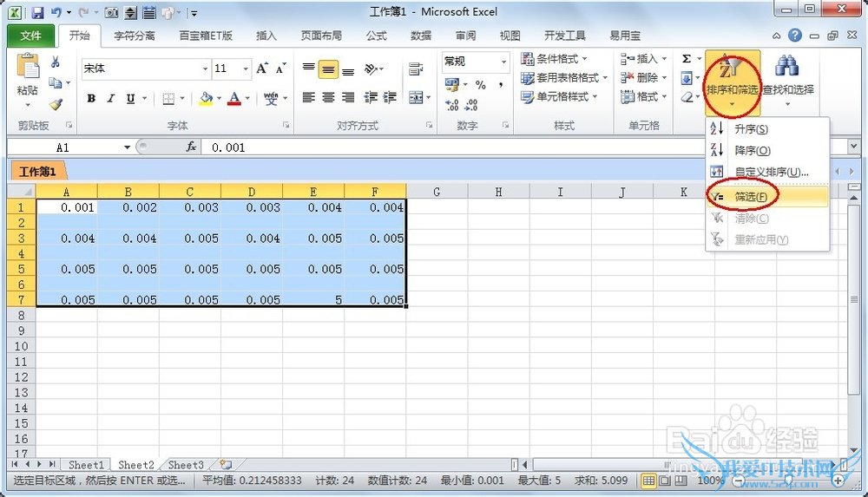Viewport: 868px width, 497px height.
Task: Click the Save floppy disk icon
Action: [x=37, y=12]
